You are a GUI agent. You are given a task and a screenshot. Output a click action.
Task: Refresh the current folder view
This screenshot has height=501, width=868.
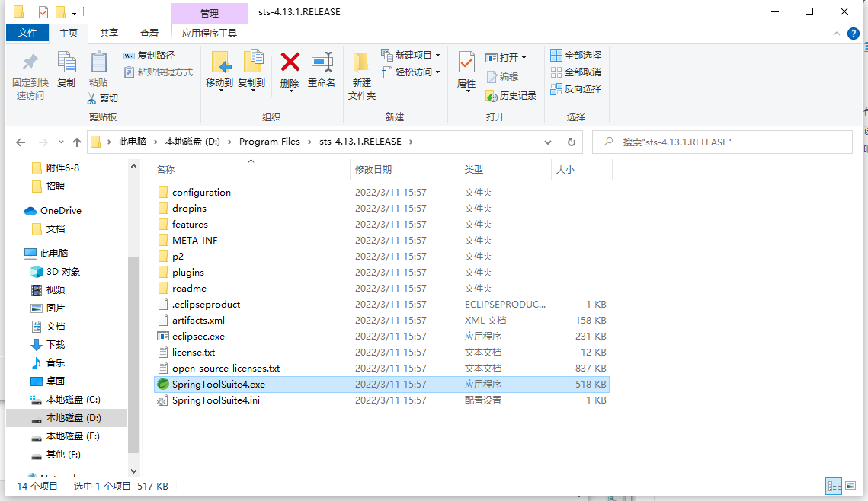(x=572, y=142)
